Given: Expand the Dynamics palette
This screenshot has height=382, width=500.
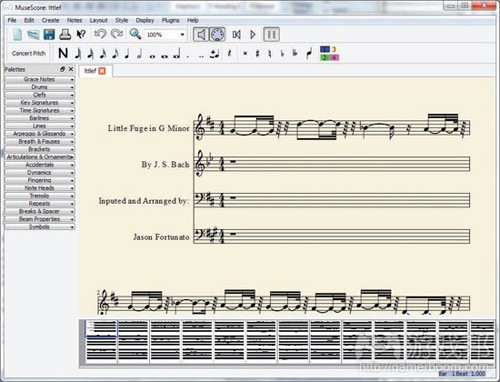Looking at the screenshot, I should click(x=40, y=173).
